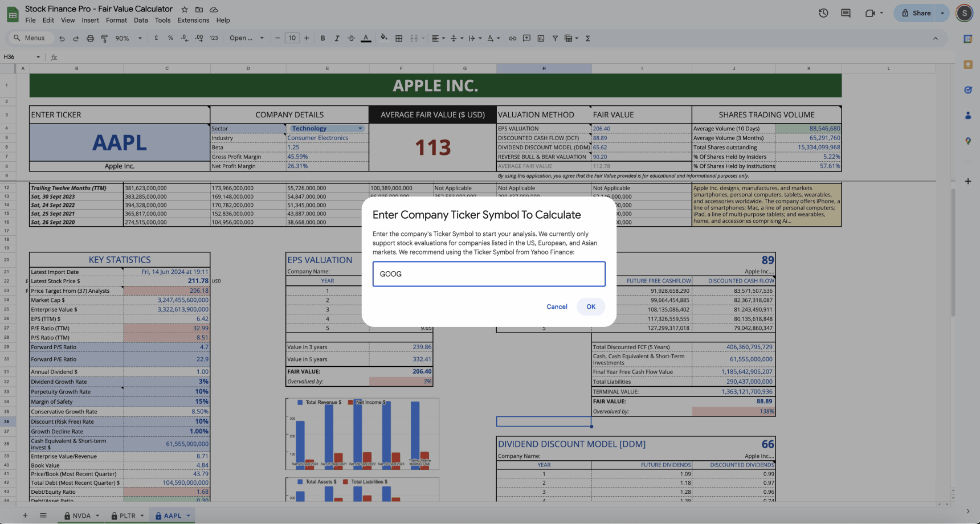Hide the menus with collapse chevron
Viewport: 980px width, 524px height.
click(935, 38)
